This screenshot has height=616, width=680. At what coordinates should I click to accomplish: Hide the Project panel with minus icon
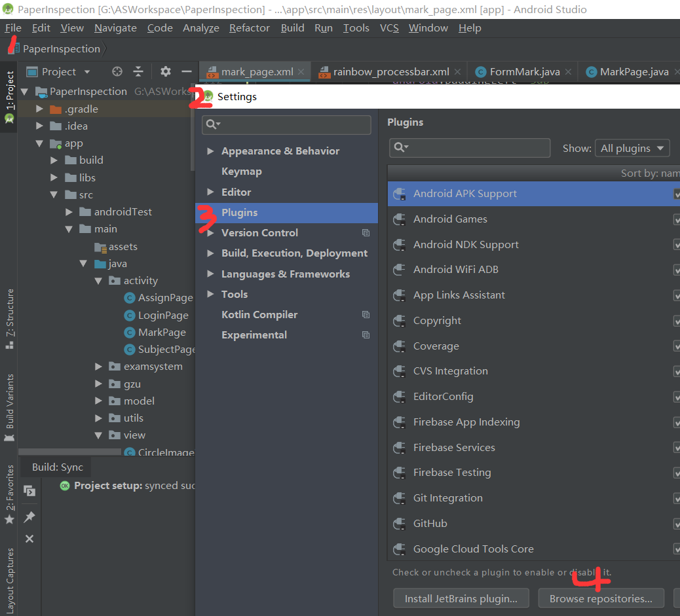pyautogui.click(x=187, y=71)
